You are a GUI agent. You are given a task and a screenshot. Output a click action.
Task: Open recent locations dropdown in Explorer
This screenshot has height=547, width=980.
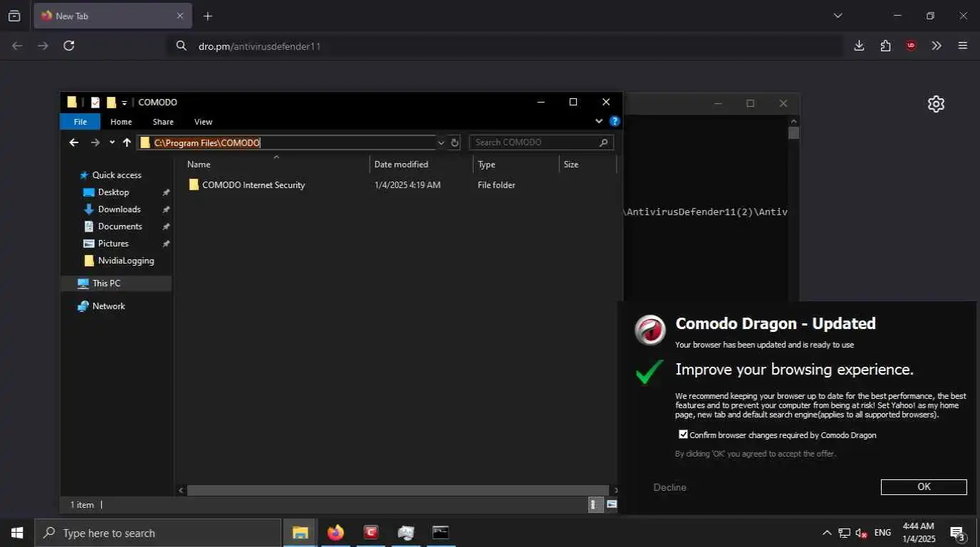pyautogui.click(x=112, y=142)
